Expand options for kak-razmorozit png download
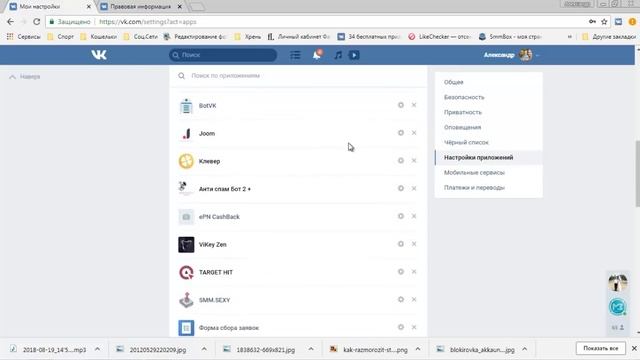 tap(418, 349)
